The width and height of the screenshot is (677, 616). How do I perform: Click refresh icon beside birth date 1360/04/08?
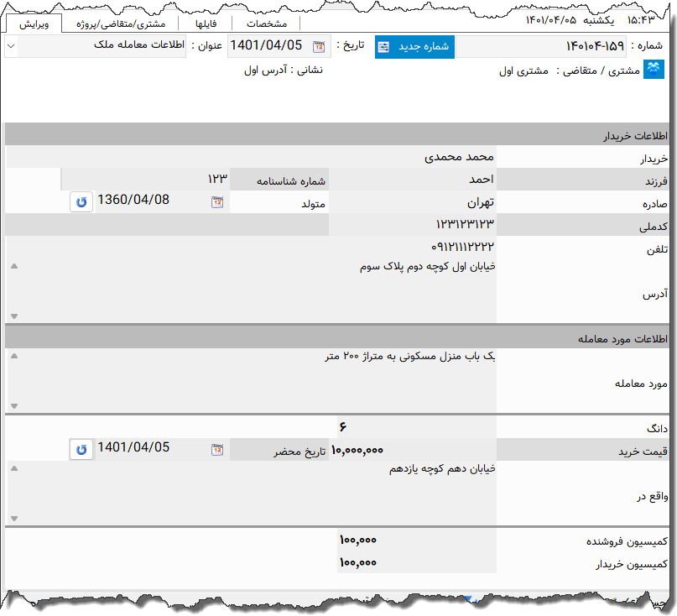click(x=81, y=202)
